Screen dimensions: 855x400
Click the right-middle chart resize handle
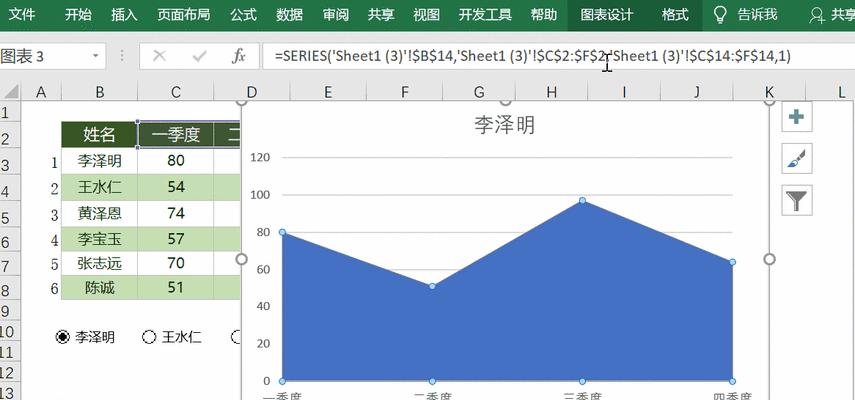tap(769, 259)
